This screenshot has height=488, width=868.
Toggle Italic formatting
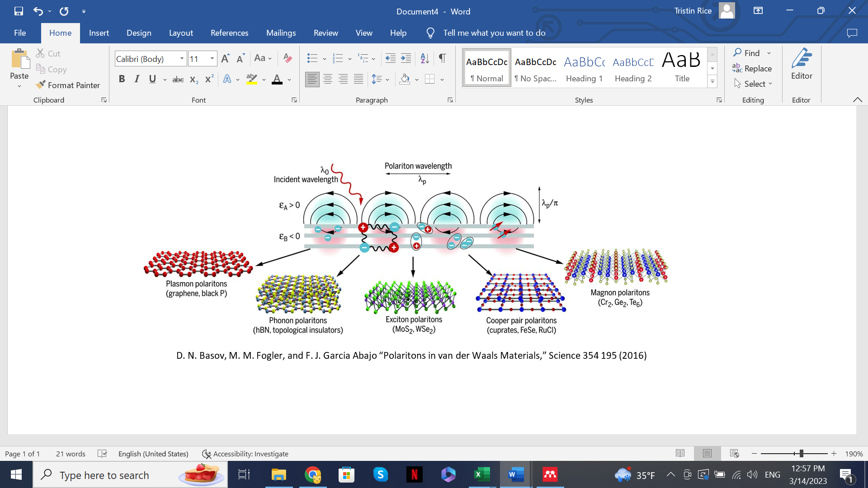pyautogui.click(x=137, y=80)
